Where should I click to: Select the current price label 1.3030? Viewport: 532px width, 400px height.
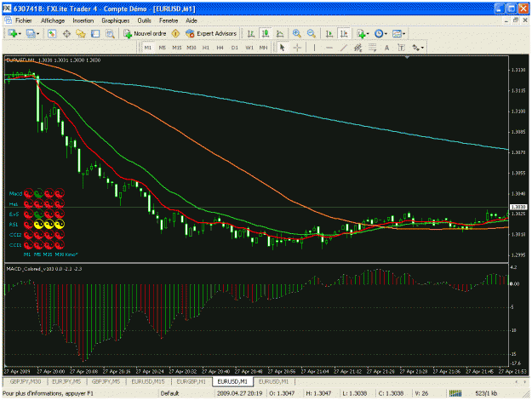point(518,207)
